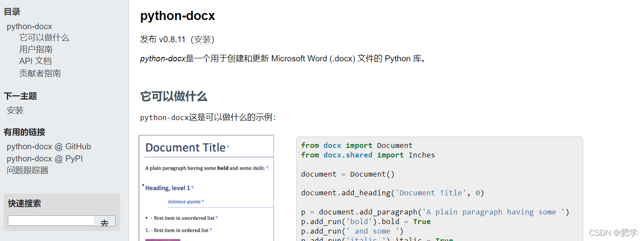644x241 pixels.
Task: Click 'Heading, level 1' in the example image
Action: 168,188
